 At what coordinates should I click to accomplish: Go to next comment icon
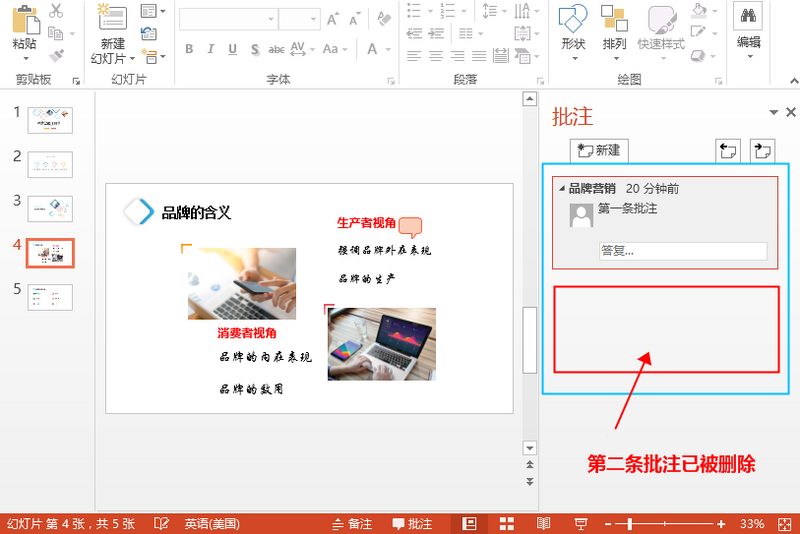tap(762, 151)
